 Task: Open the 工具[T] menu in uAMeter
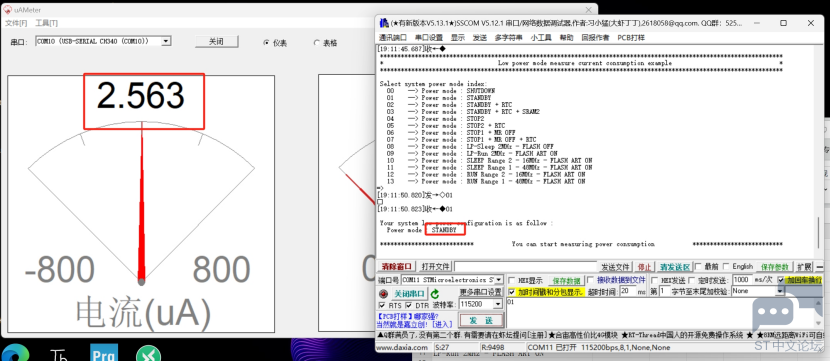tap(46, 23)
